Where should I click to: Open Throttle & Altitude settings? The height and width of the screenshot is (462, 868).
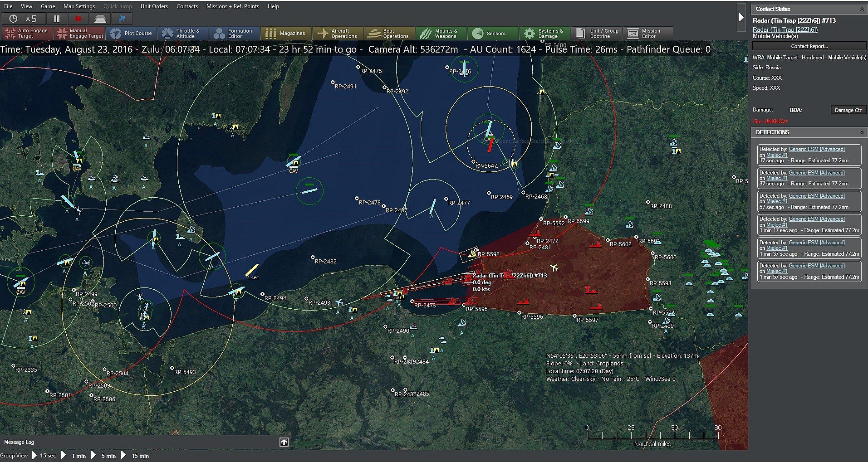[x=182, y=33]
